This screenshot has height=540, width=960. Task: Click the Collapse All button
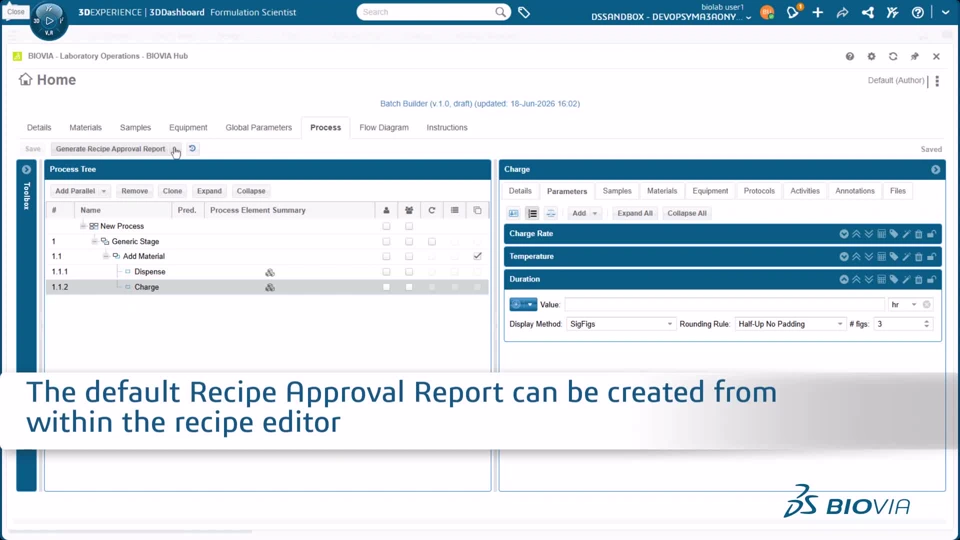tap(686, 214)
